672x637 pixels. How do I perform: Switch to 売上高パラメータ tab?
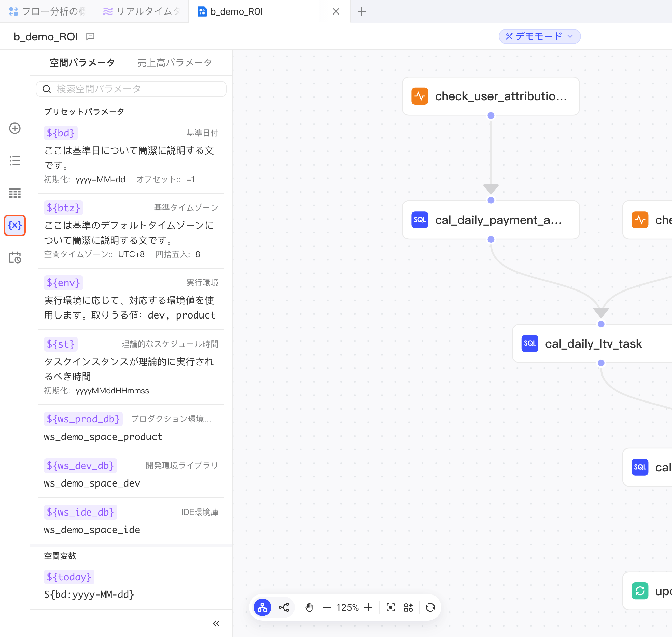174,62
